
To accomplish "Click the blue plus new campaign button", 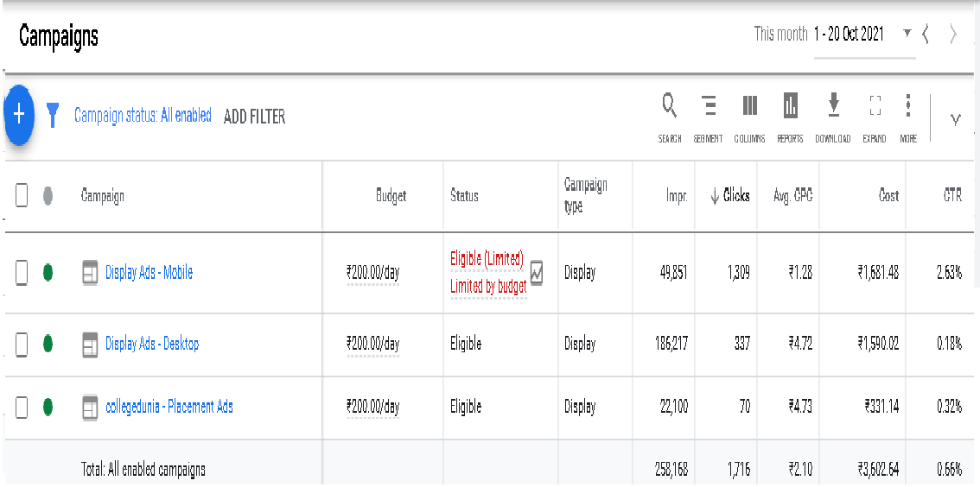I will click(x=19, y=115).
